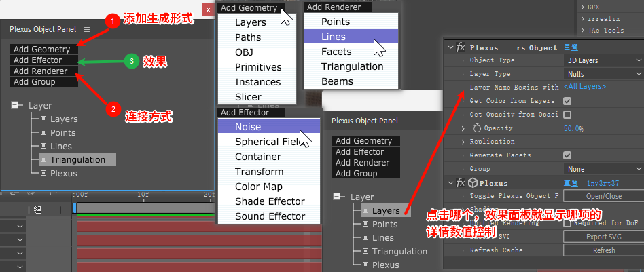This screenshot has width=644, height=272.
Task: Choose Spherical Field in Add Effector menu
Action: pyautogui.click(x=268, y=142)
